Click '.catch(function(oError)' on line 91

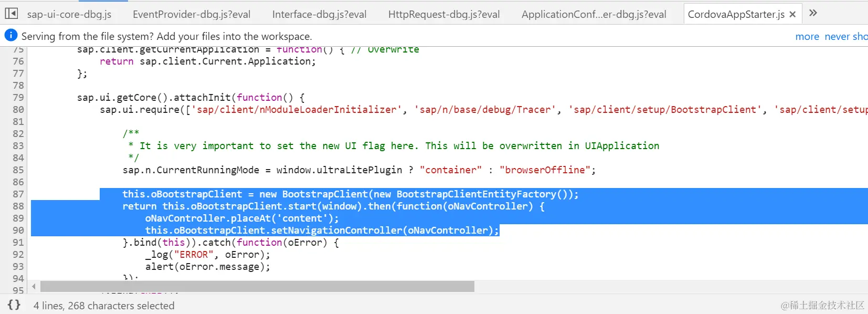(262, 242)
